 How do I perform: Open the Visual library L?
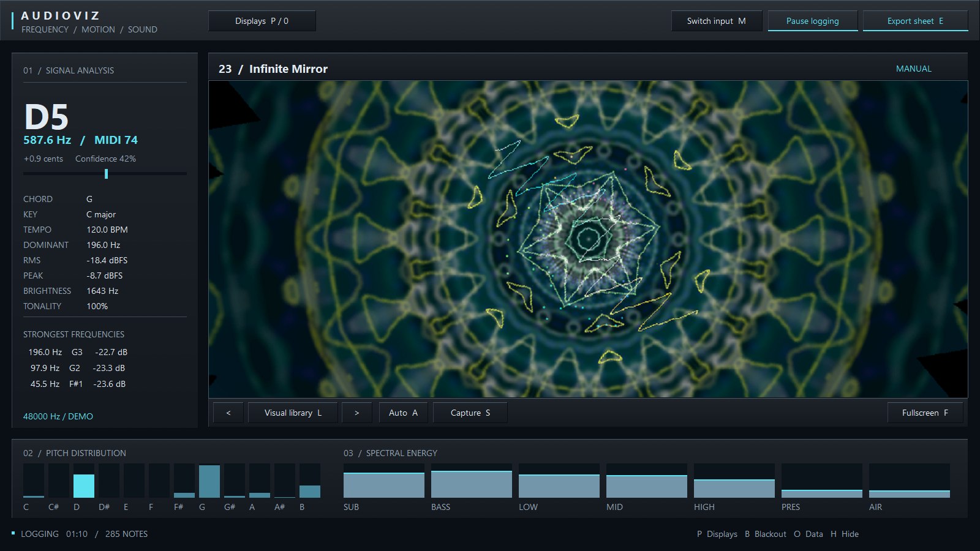tap(293, 413)
